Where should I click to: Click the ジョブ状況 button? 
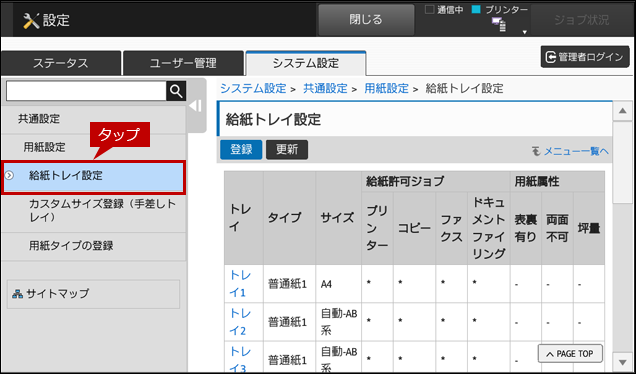582,20
